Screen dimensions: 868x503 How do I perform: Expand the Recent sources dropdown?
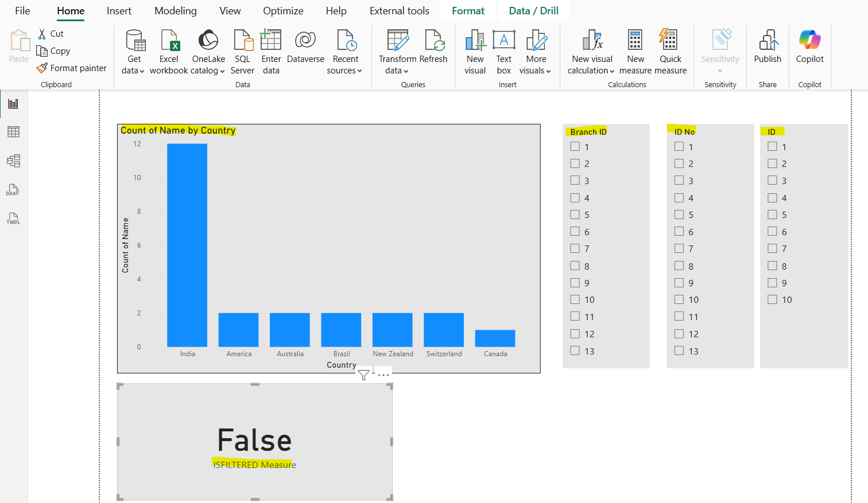[x=345, y=50]
